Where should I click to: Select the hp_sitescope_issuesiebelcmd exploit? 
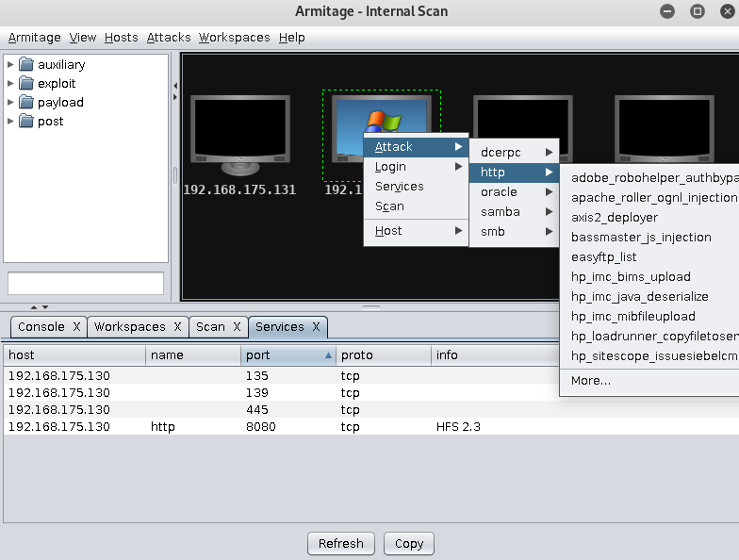(x=649, y=356)
